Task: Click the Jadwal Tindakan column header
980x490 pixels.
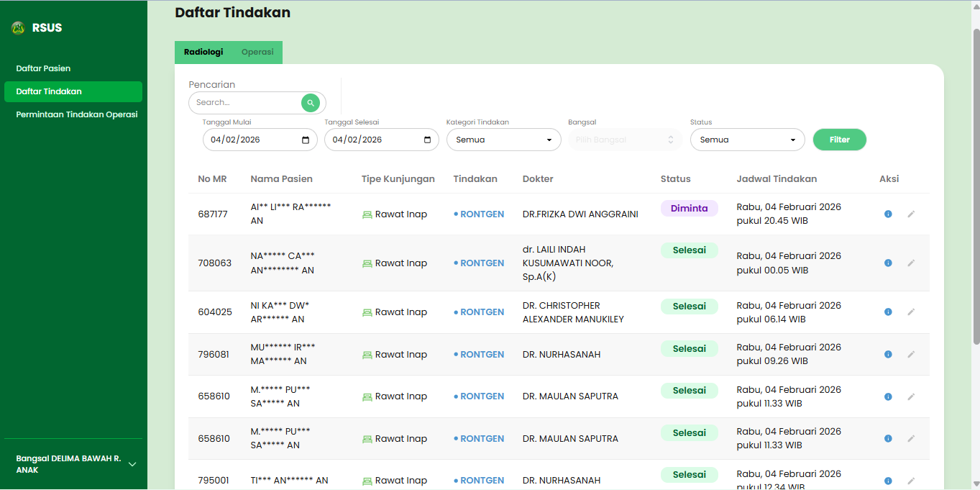Action: click(777, 178)
